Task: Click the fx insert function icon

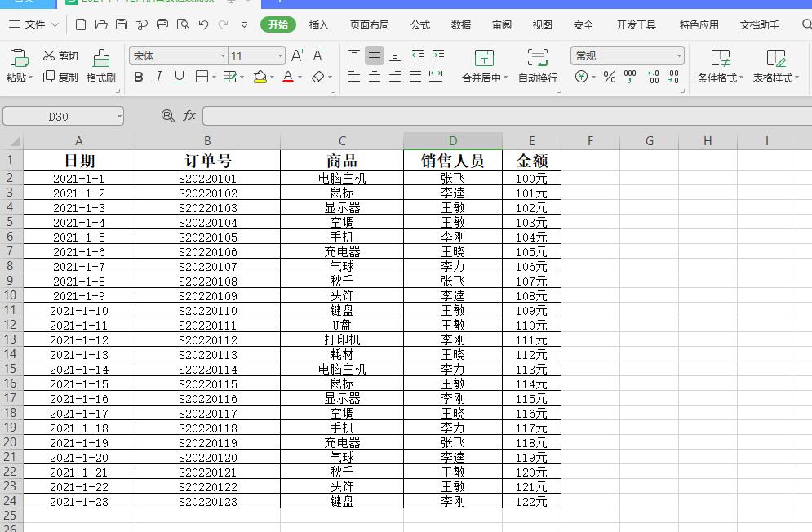Action: [x=189, y=116]
